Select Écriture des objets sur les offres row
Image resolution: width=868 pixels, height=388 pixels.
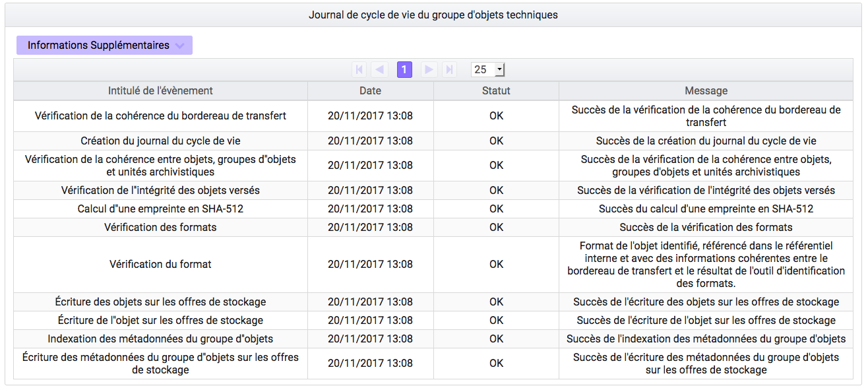tap(433, 302)
